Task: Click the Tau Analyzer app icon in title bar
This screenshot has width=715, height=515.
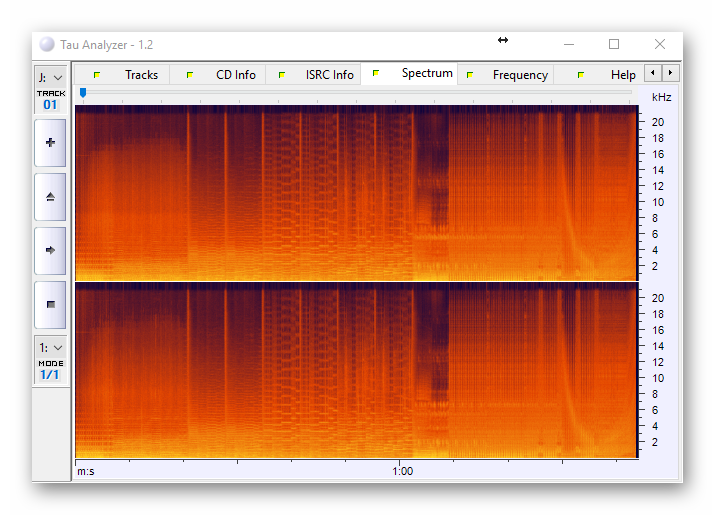Action: click(47, 45)
